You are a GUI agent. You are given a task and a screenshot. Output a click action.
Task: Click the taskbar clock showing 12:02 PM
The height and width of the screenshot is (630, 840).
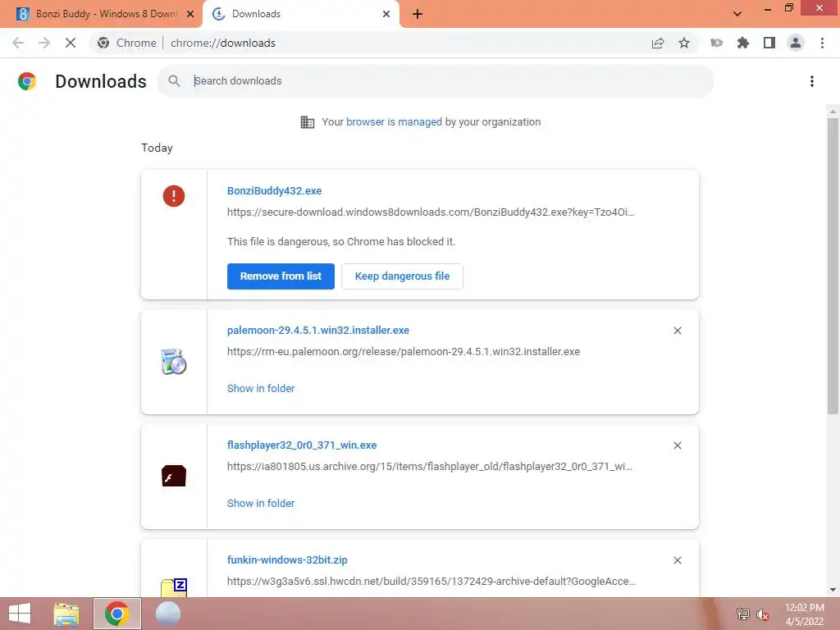coord(804,614)
